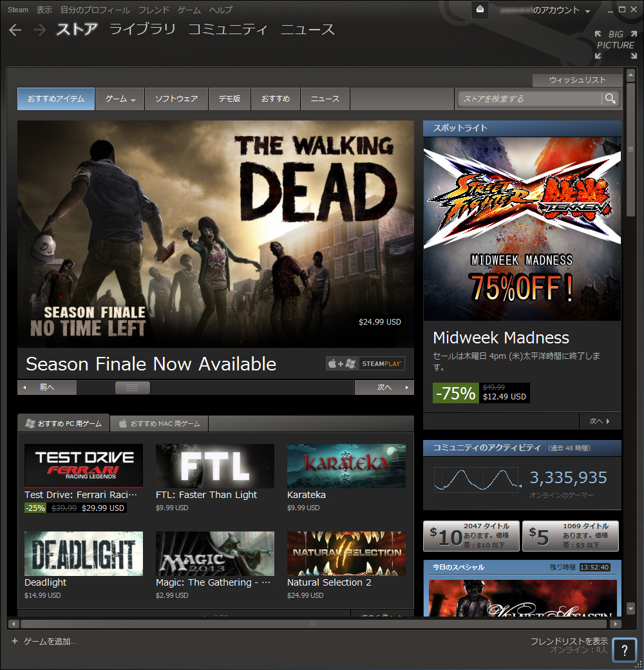Open the help question mark button
The height and width of the screenshot is (670, 644).
click(624, 650)
